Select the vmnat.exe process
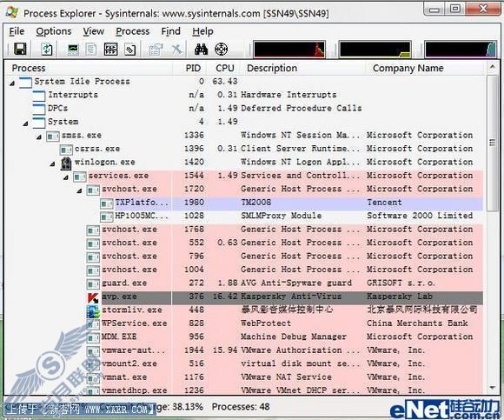Viewport: 504px width, 420px height. [244, 377]
